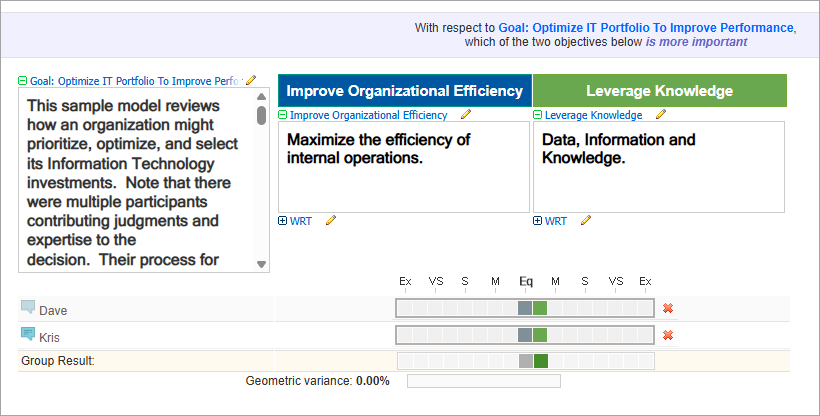Edit WRT note under Leverage Knowledge
Screen dimensions: 820x416
pyautogui.click(x=586, y=221)
